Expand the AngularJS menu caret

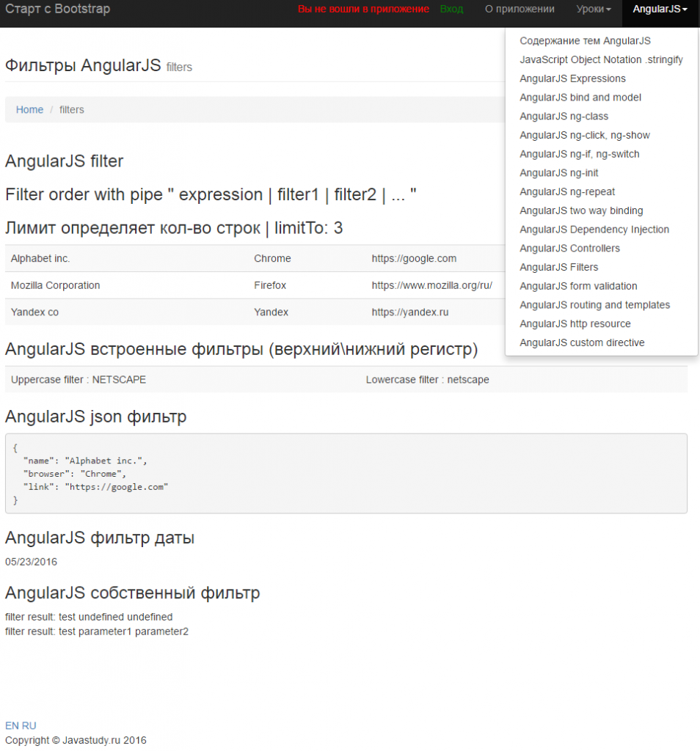684,12
